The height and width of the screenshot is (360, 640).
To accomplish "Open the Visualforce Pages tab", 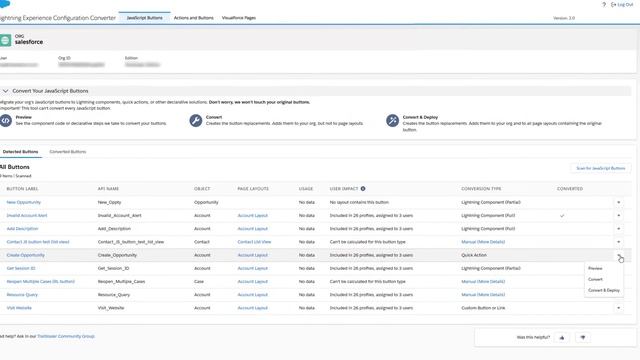I will click(239, 18).
